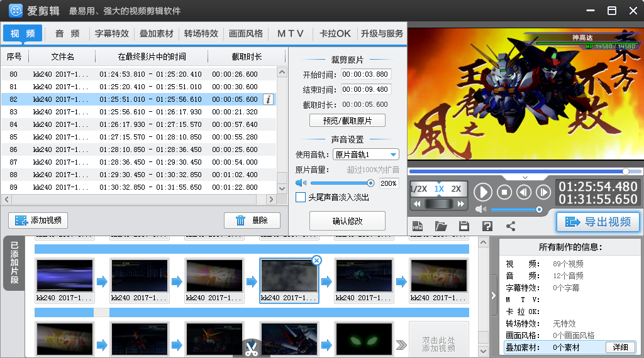Step to previous frame

click(524, 192)
